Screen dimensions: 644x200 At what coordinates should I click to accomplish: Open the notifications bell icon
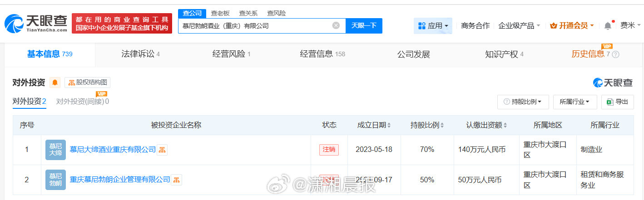(x=608, y=26)
